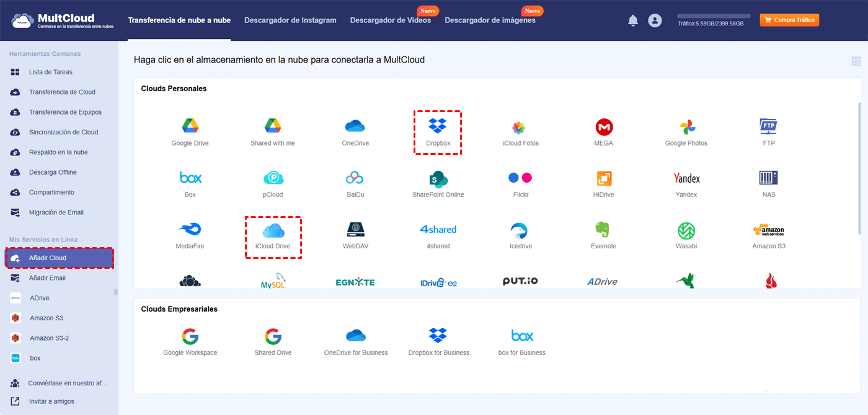Open the Descargador de Videos tab
Screen dimensions: 868x415
click(x=391, y=20)
